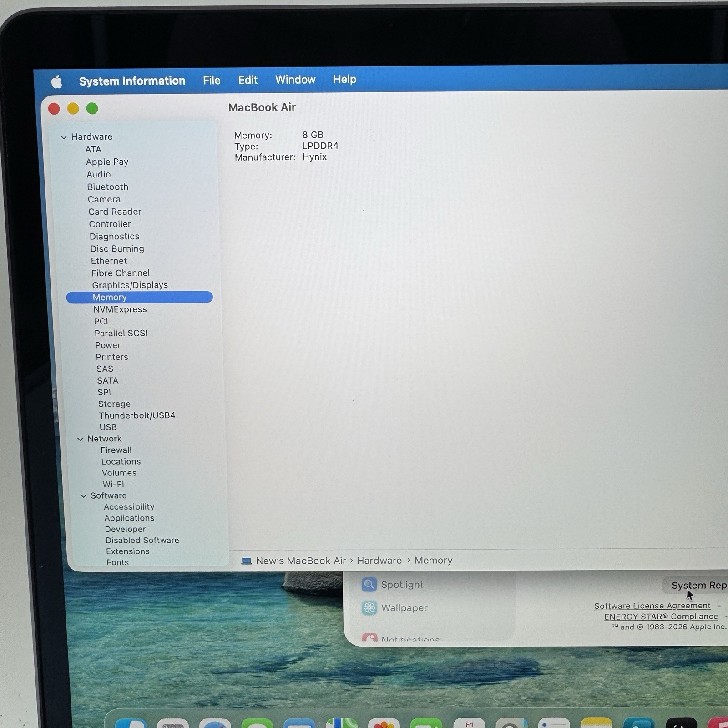The image size is (728, 728).
Task: Open the Window menu
Action: (295, 80)
